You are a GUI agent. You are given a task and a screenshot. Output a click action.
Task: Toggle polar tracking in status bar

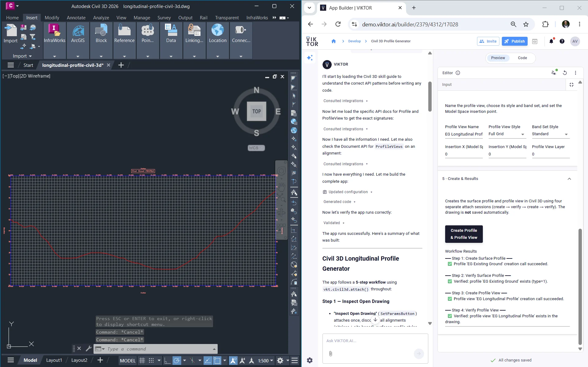(x=177, y=360)
